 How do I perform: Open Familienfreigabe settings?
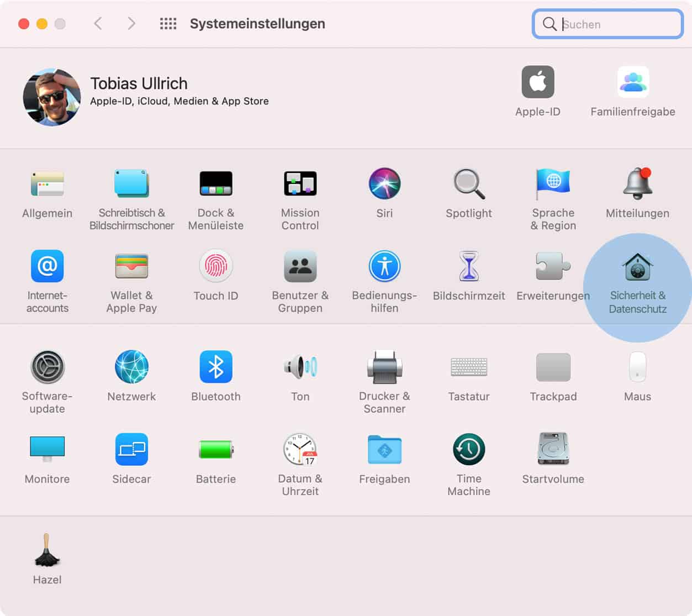633,82
